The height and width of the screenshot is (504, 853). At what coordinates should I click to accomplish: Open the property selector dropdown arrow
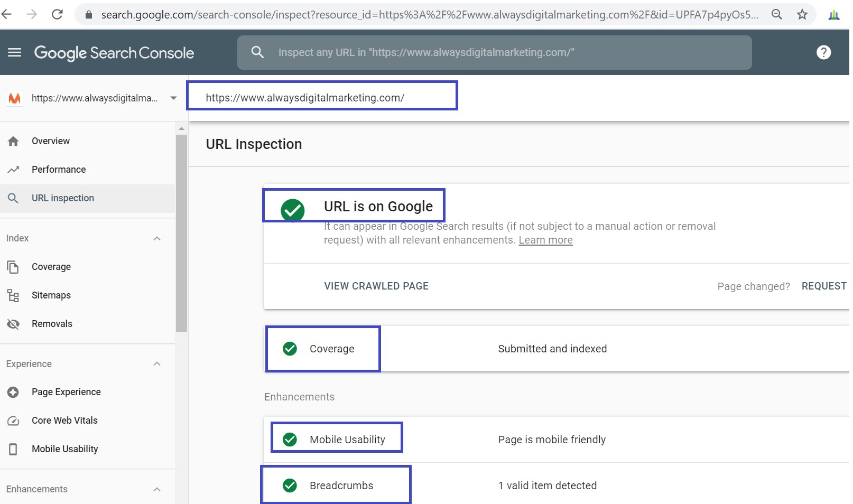click(173, 98)
